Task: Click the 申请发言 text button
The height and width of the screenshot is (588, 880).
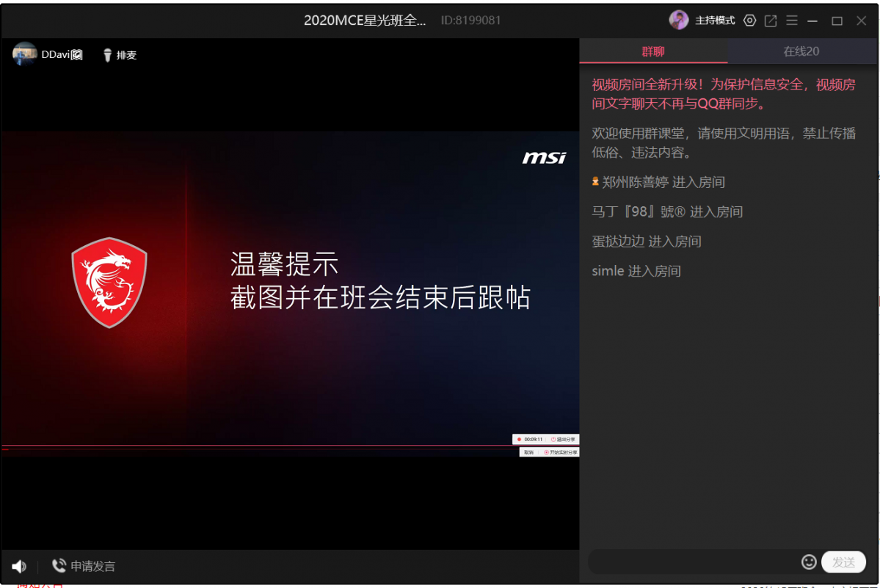Action: point(93,566)
